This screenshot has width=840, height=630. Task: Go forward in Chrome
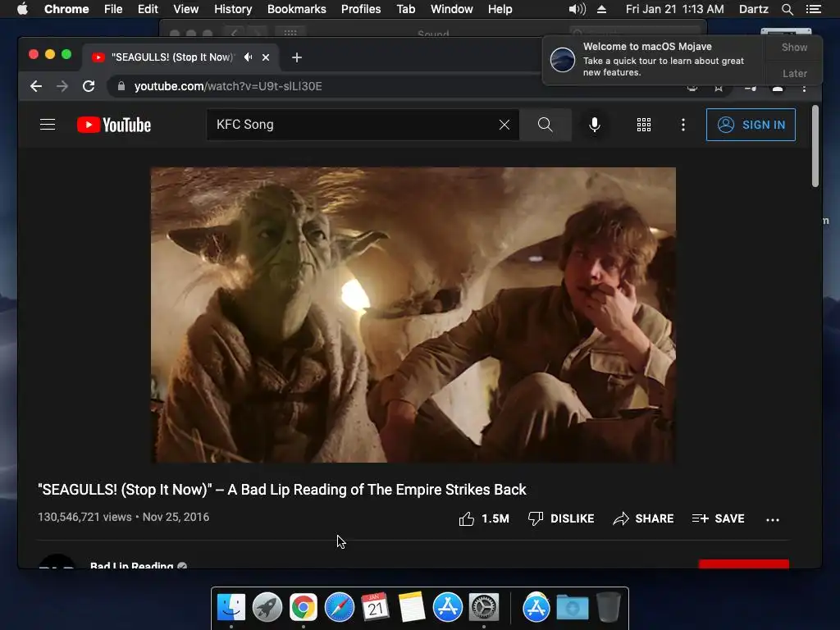point(62,86)
